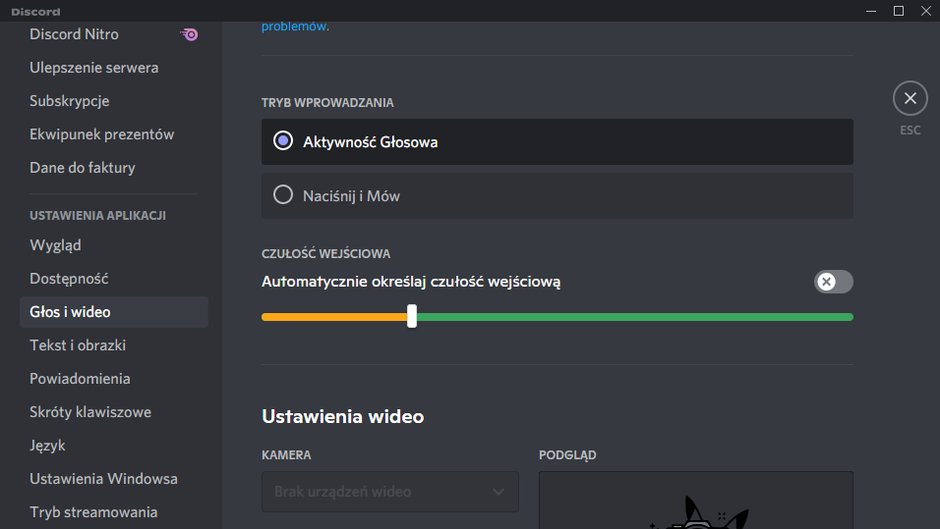Image resolution: width=940 pixels, height=529 pixels.
Task: Toggle Automatycznie określaj czułość wejściową switch
Action: [833, 281]
